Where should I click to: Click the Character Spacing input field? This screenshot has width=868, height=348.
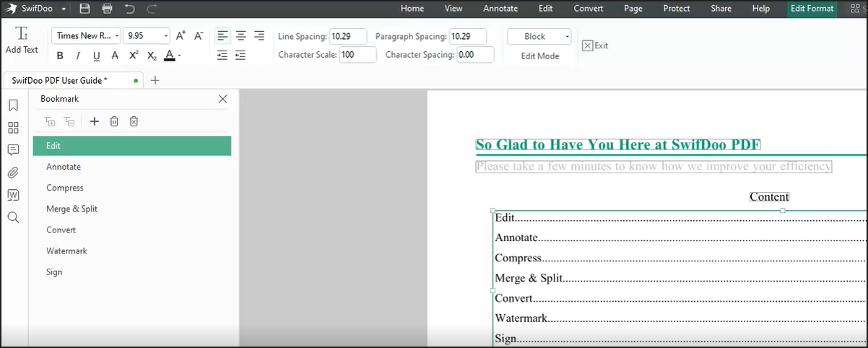[475, 55]
